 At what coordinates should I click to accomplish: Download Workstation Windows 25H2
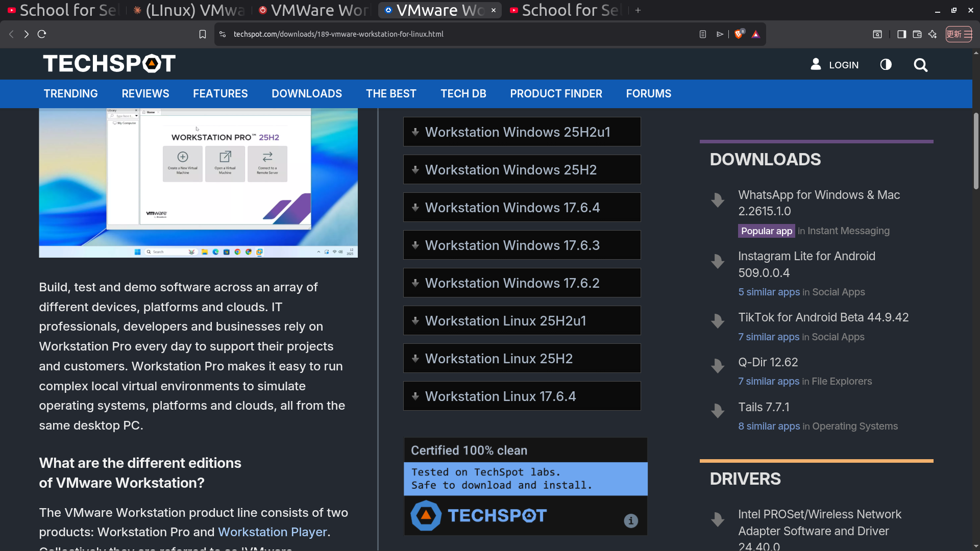(522, 170)
